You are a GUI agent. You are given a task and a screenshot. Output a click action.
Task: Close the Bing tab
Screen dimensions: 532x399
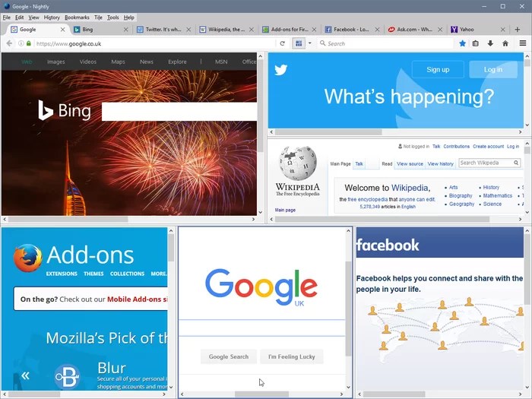(125, 30)
